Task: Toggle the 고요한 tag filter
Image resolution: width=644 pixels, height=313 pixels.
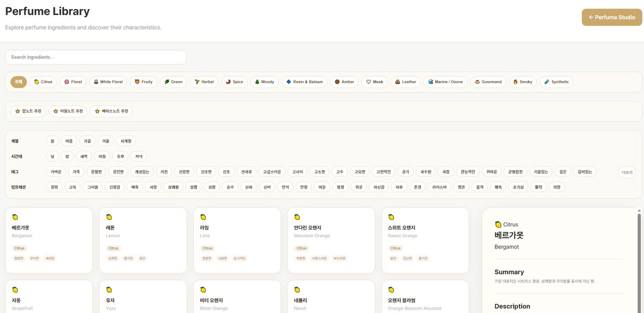Action: pos(360,172)
